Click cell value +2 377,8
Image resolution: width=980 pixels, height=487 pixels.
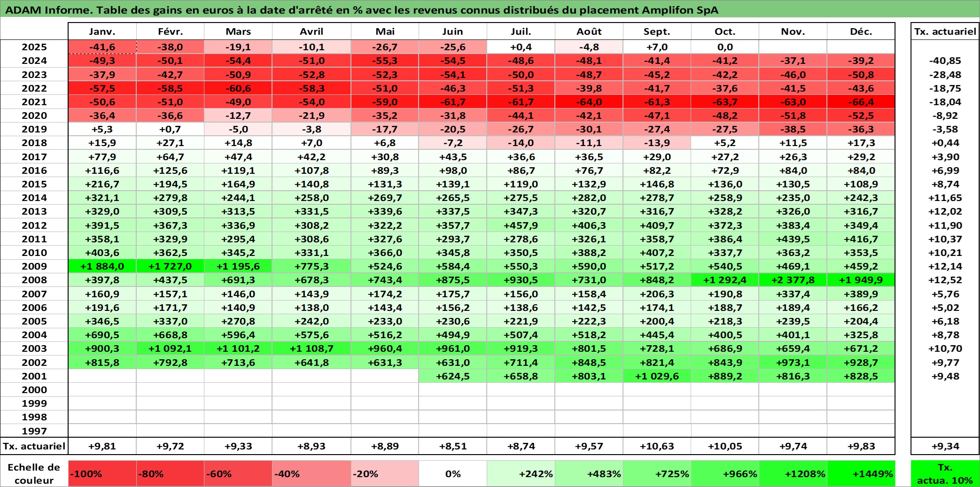pos(793,280)
